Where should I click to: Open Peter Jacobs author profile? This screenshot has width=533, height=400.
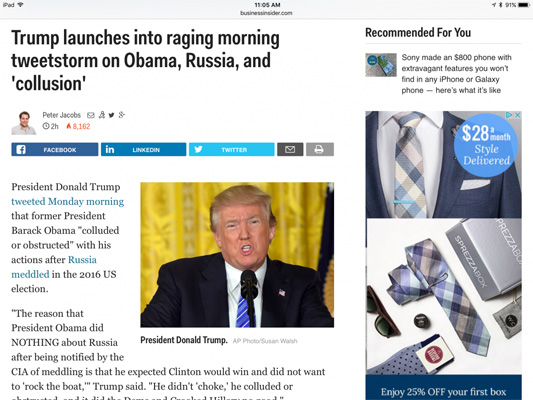point(62,115)
